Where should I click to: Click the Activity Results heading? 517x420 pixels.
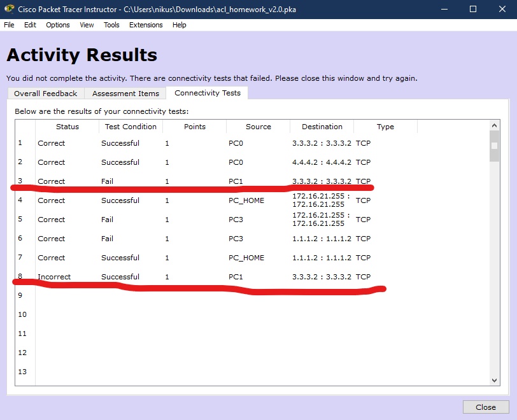pos(81,55)
